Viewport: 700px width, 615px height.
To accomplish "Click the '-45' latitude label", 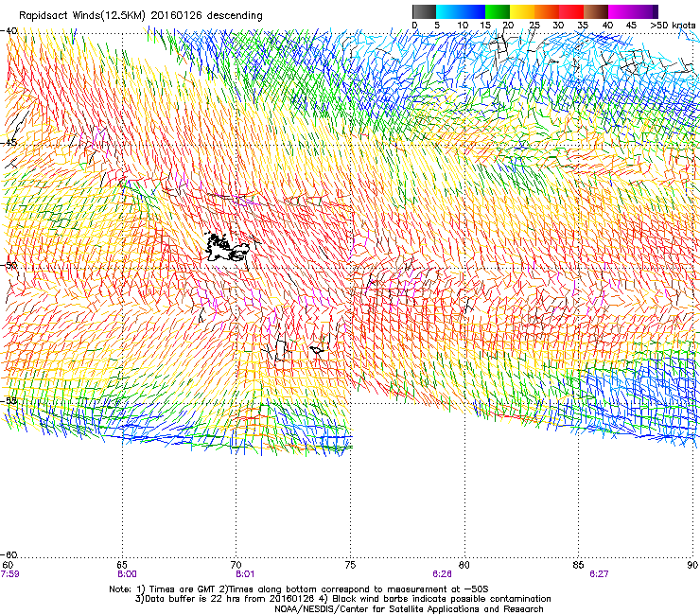I will (x=9, y=143).
